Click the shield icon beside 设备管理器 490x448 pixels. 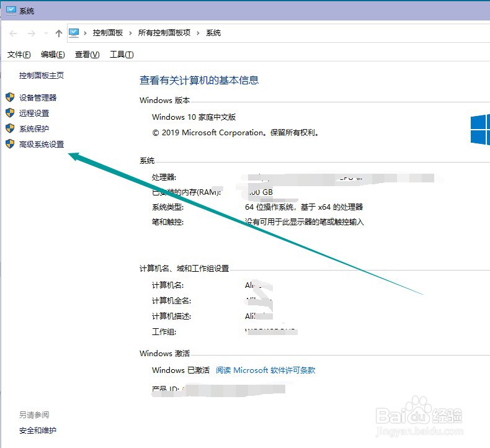10,97
